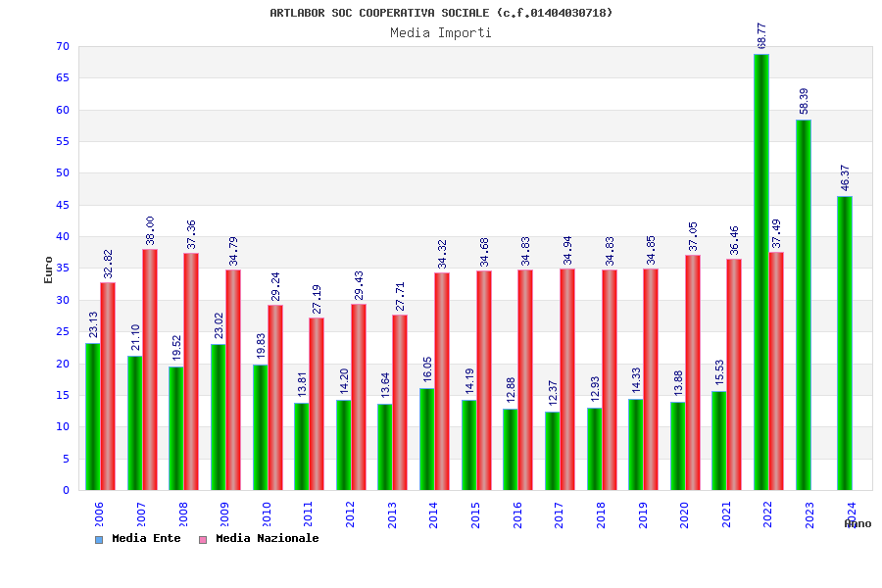Click the 2023 x-axis year label

(809, 514)
